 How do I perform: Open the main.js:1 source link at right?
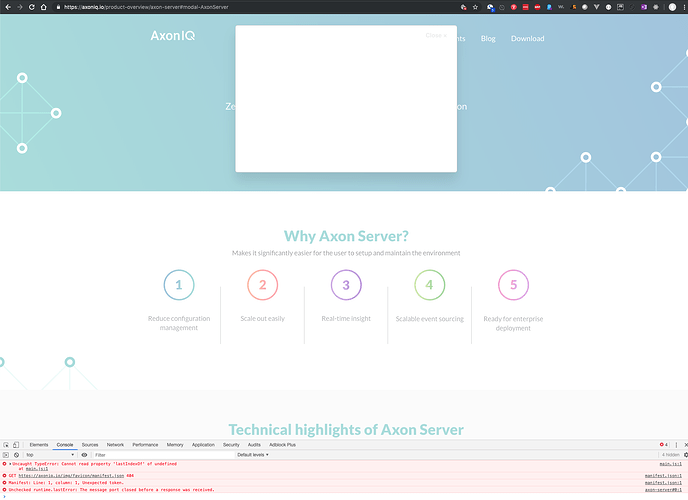(x=670, y=464)
